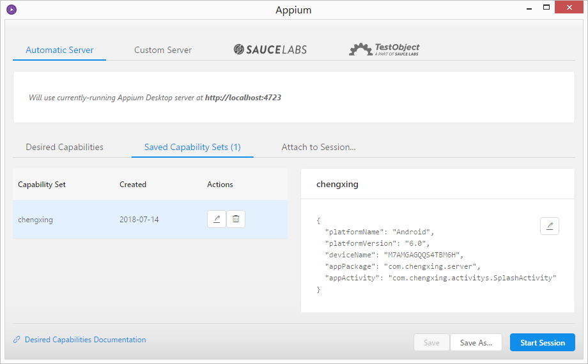The height and width of the screenshot is (364, 588).
Task: Click the Actions column header
Action: point(220,185)
